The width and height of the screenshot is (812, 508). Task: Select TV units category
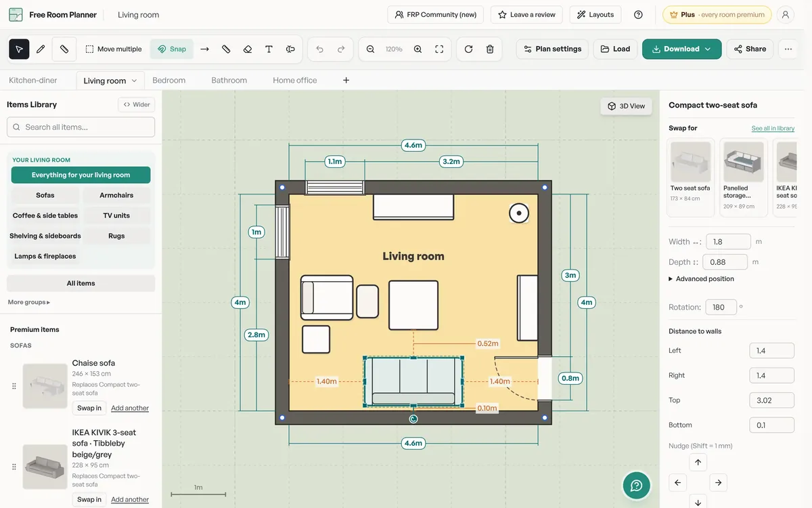click(116, 215)
